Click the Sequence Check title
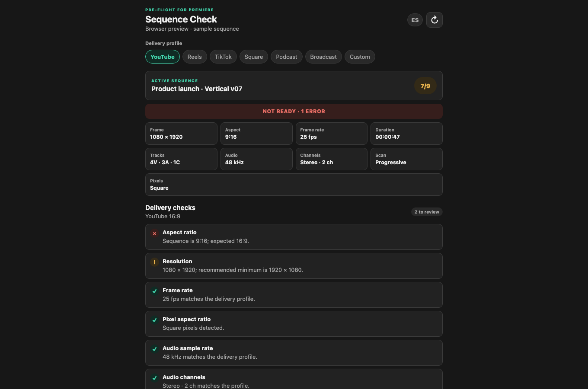 pyautogui.click(x=181, y=19)
